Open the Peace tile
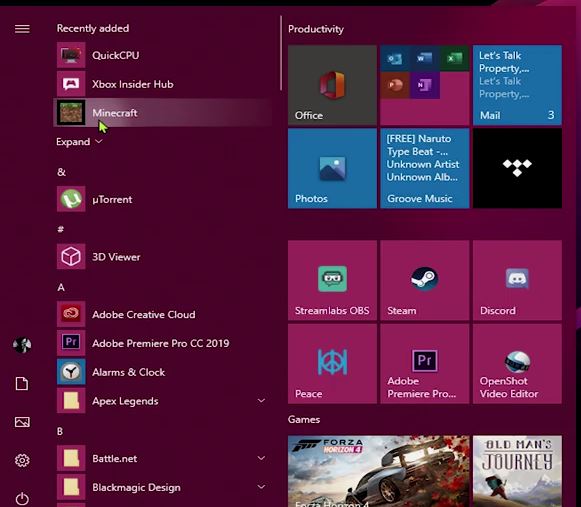This screenshot has height=507, width=581. [332, 364]
